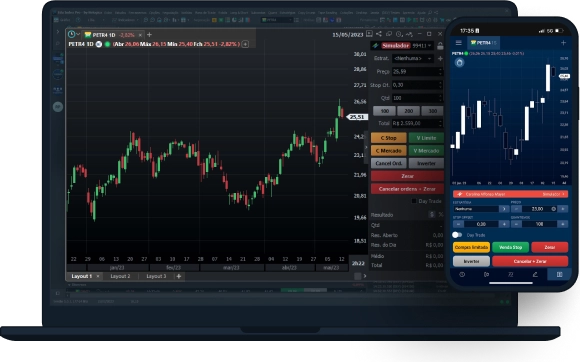
Task: Click the red Zerar button on phone
Action: 550,247
